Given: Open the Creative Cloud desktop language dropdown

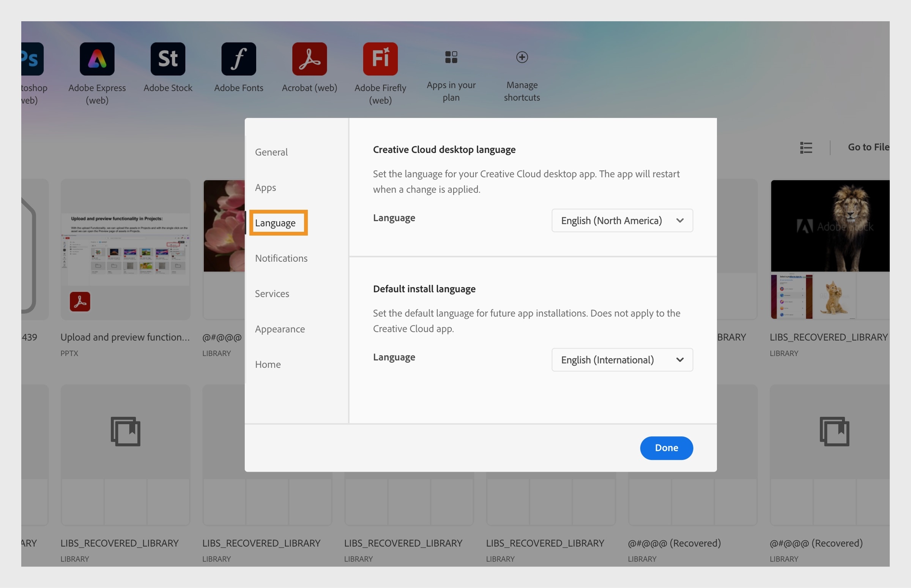Looking at the screenshot, I should click(x=621, y=220).
